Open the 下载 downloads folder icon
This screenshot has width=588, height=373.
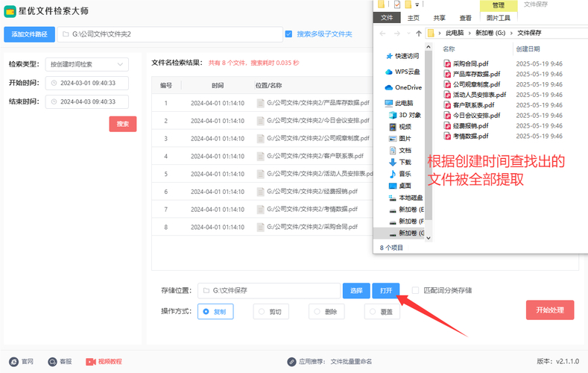(393, 162)
